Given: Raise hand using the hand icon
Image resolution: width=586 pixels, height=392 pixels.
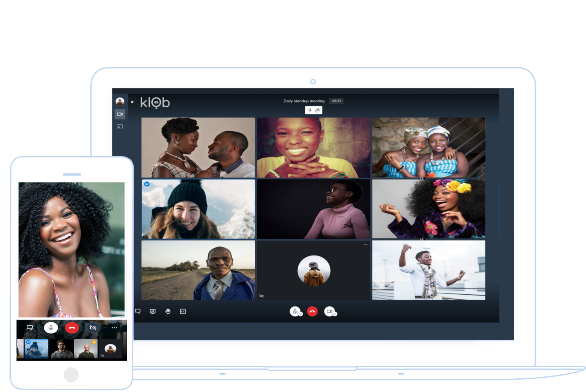Looking at the screenshot, I should point(168,311).
